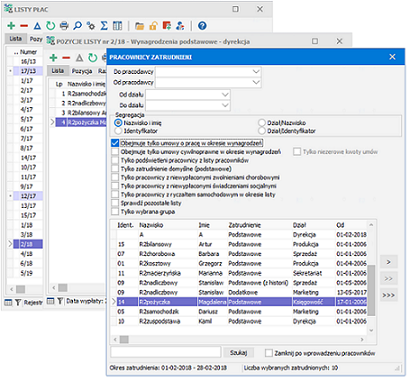Open help with the blue question mark
The image size is (410, 381).
tap(202, 26)
